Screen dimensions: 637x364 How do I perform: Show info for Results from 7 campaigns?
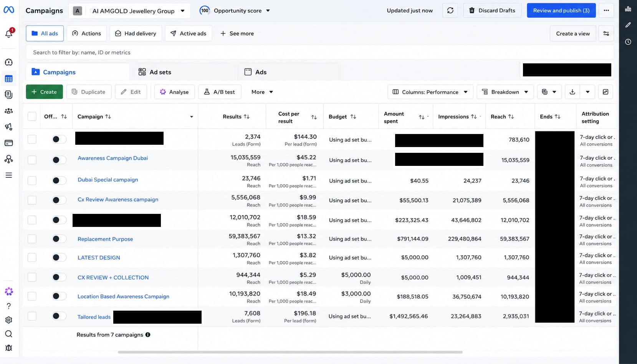148,335
